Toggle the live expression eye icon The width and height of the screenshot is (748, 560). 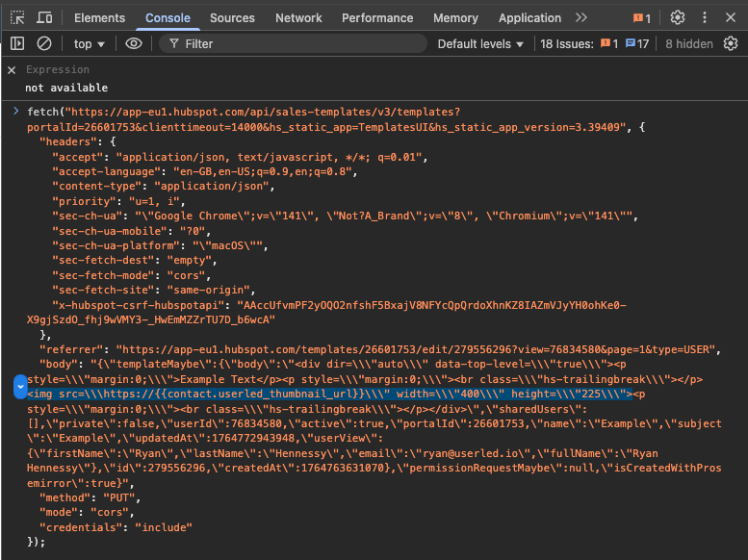[133, 43]
